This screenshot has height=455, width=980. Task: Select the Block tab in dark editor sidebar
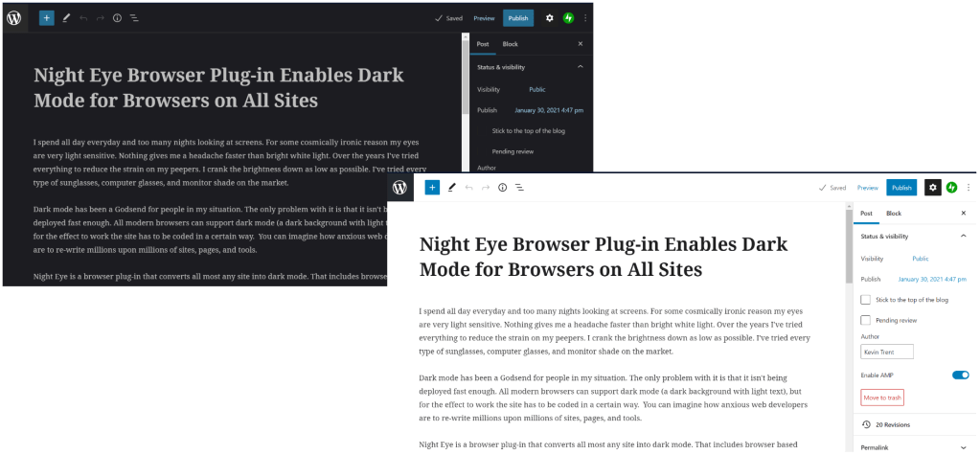pos(510,44)
